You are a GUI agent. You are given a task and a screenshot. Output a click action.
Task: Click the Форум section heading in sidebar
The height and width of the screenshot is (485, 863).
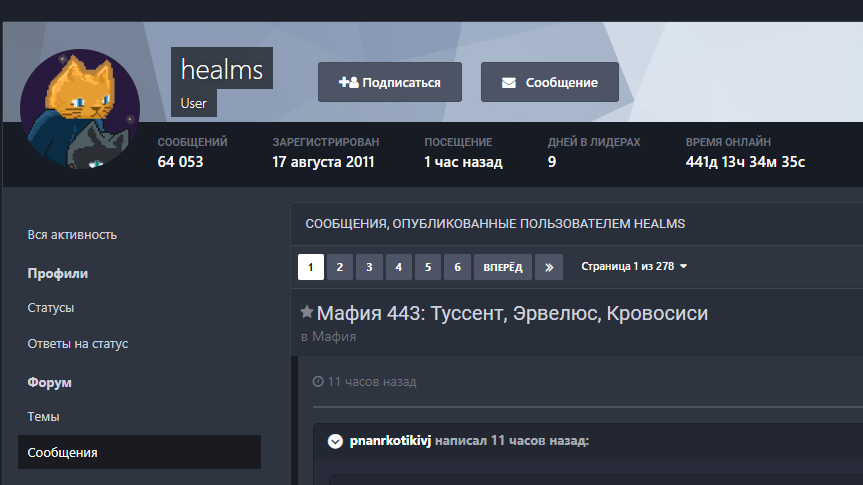[x=50, y=383]
